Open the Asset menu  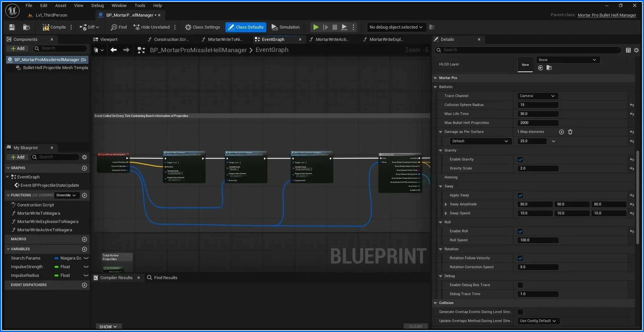61,6
